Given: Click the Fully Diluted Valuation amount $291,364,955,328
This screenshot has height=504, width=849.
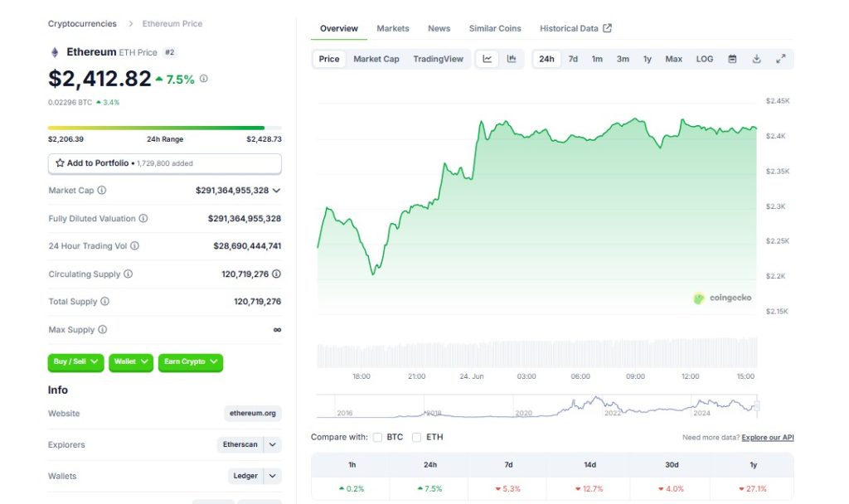Looking at the screenshot, I should click(x=245, y=218).
